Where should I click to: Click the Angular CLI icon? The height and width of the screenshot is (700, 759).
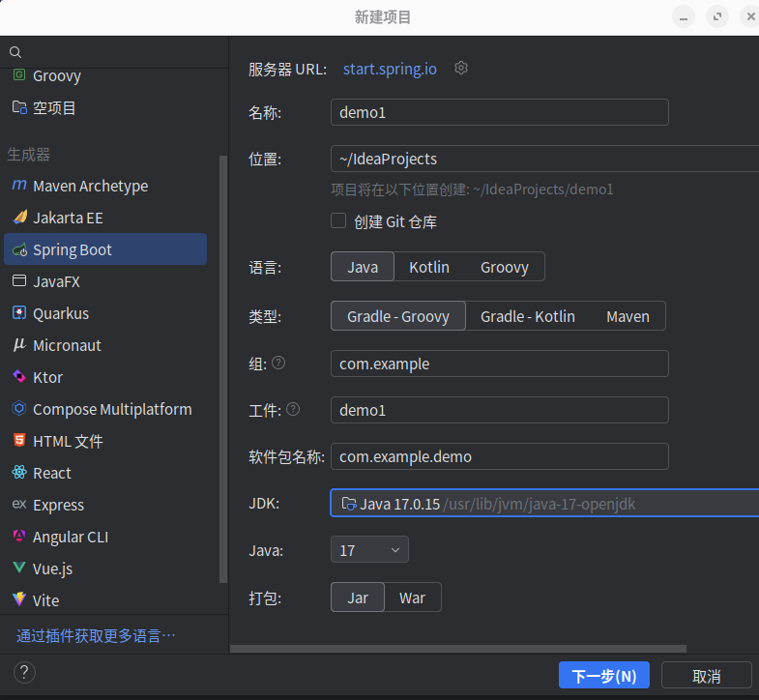(x=19, y=536)
